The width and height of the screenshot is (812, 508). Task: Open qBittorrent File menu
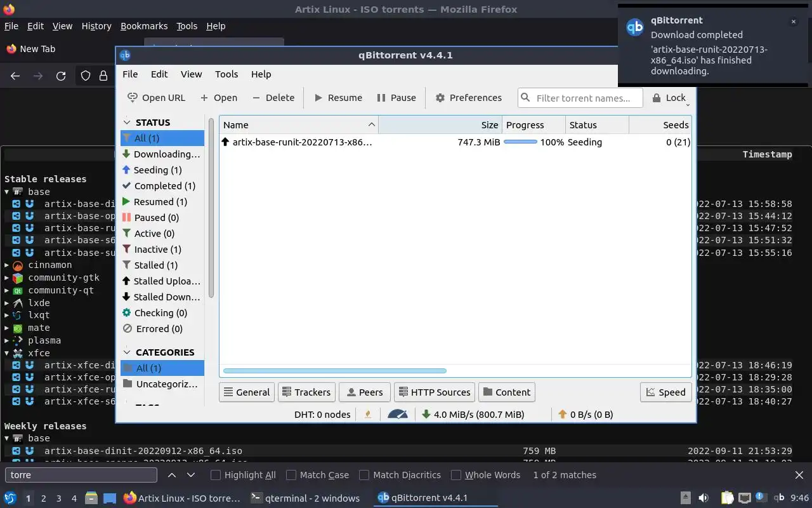point(130,74)
